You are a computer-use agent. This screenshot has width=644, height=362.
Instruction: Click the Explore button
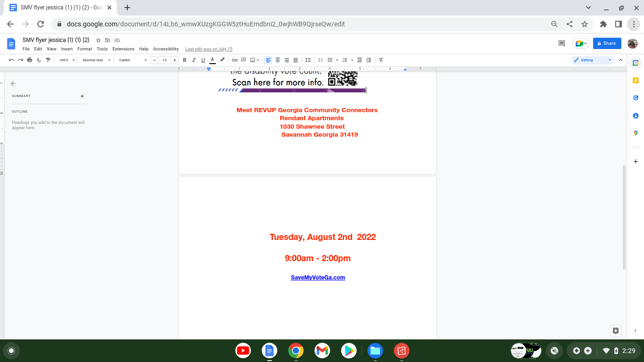616,331
